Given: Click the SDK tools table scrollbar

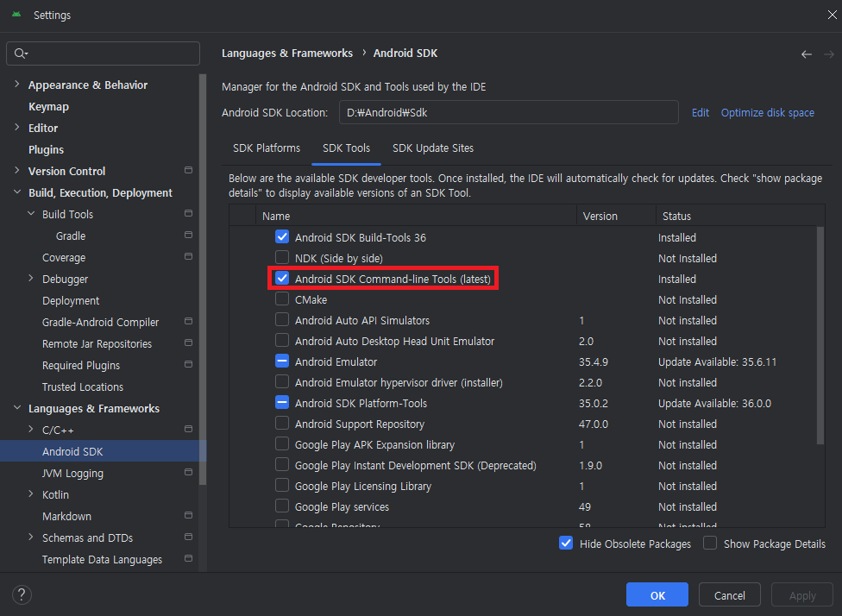Looking at the screenshot, I should tap(820, 335).
